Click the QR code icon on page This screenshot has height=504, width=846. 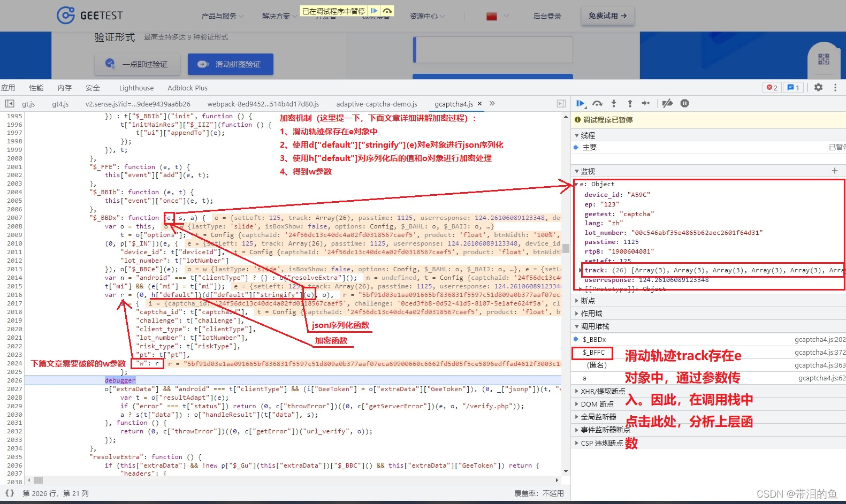pyautogui.click(x=824, y=59)
